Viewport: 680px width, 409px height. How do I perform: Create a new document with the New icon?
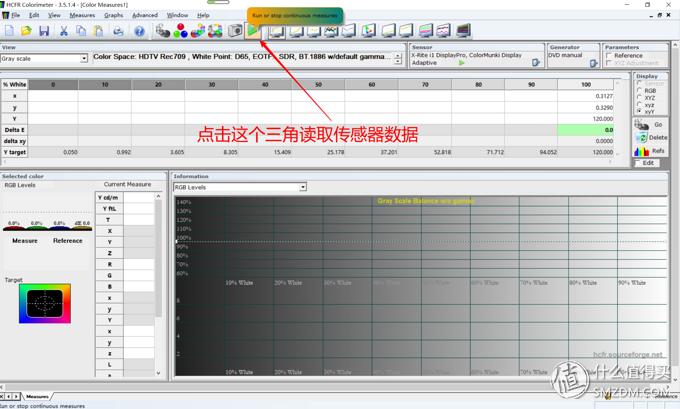pyautogui.click(x=10, y=31)
